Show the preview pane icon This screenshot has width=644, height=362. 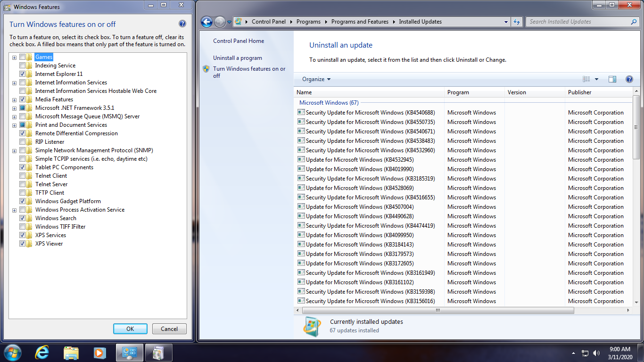pyautogui.click(x=612, y=79)
